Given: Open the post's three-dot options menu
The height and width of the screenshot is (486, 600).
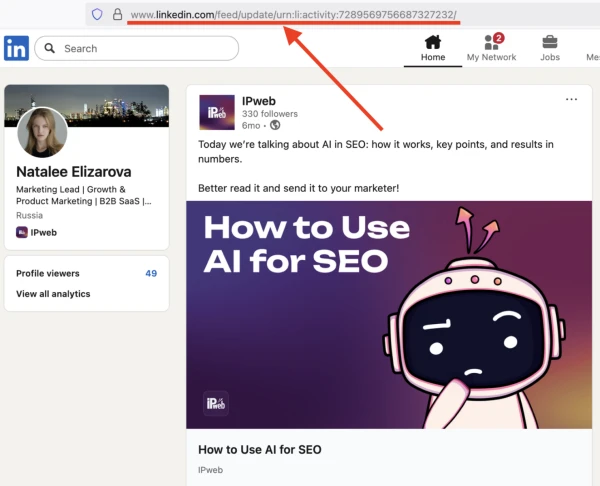Looking at the screenshot, I should click(x=571, y=100).
